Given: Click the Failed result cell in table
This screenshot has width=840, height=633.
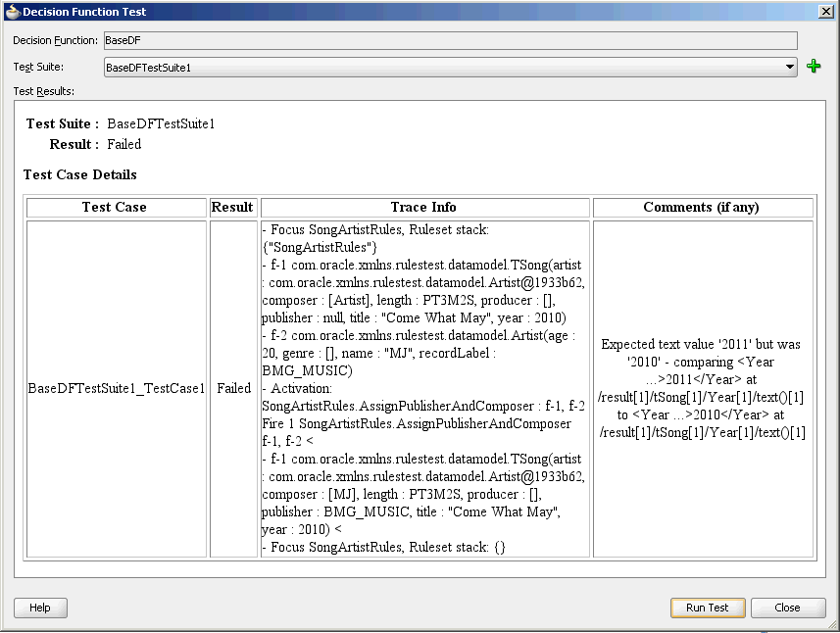Looking at the screenshot, I should tap(233, 389).
